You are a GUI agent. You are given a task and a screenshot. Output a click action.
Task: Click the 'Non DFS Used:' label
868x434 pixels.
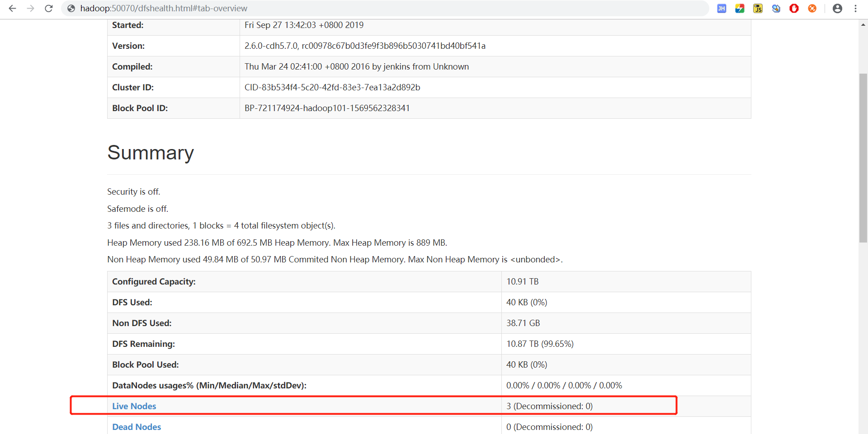tap(142, 323)
